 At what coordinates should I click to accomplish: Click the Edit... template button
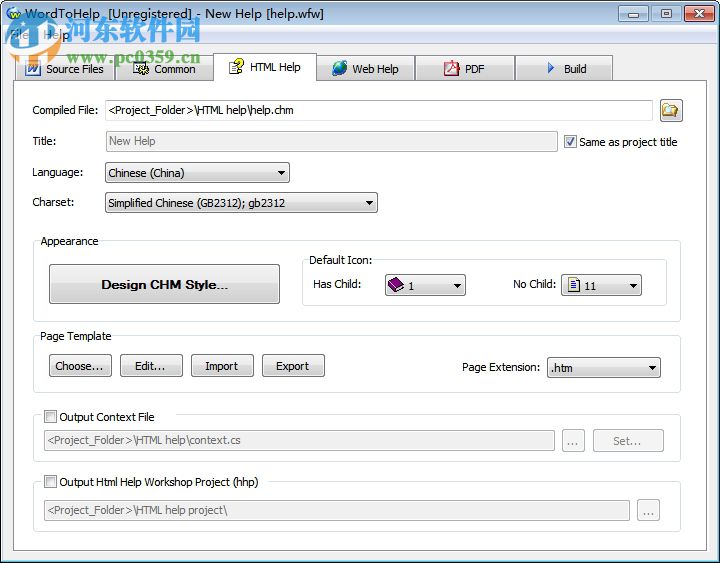(x=151, y=366)
